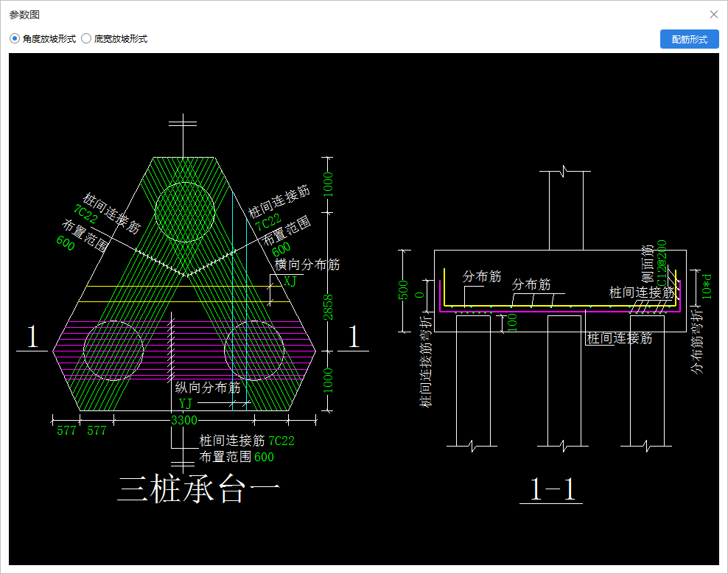The image size is (728, 574).
Task: Close the 参数图 dialog
Action: (714, 15)
